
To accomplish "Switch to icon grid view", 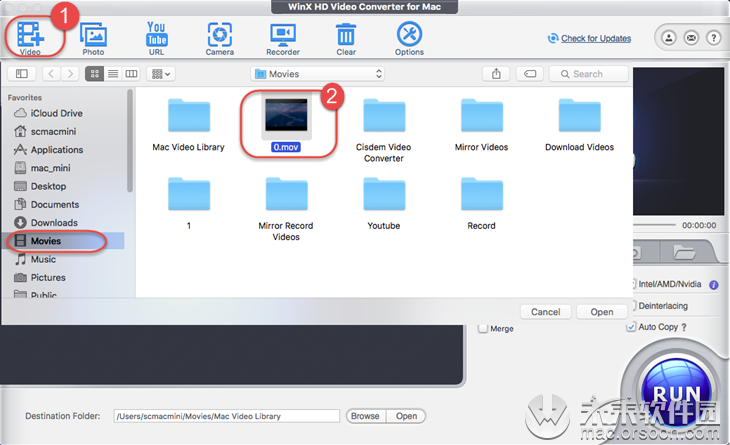I will (x=95, y=74).
